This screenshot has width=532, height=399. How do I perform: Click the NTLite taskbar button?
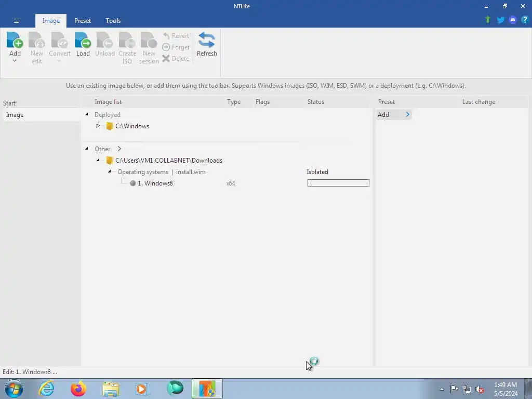click(207, 389)
